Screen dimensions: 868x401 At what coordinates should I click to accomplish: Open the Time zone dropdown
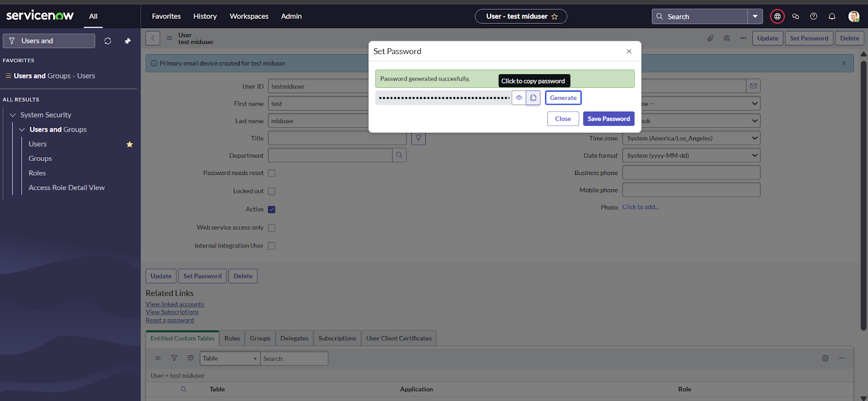coord(691,138)
